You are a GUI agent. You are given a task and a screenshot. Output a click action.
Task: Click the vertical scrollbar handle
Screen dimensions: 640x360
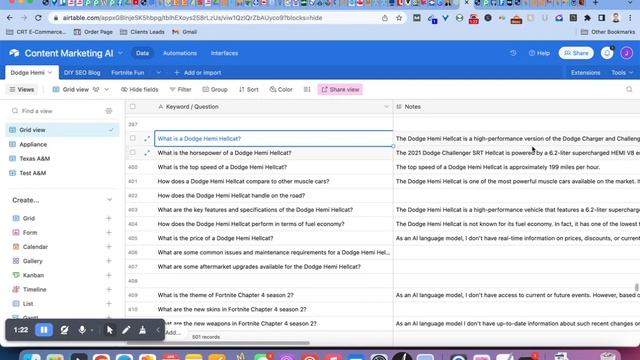click(637, 287)
